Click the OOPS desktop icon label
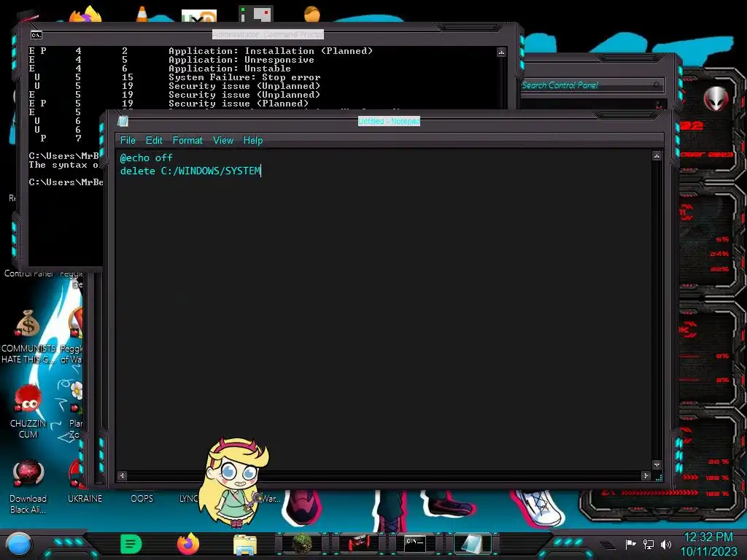Screen dimensions: 747x560 click(x=142, y=499)
